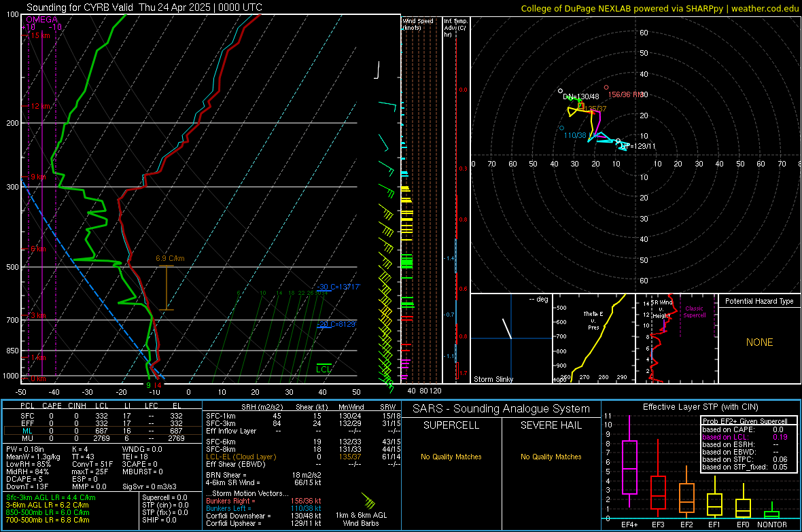Select the MU parcel row
This screenshot has width=802, height=532.
[102, 438]
